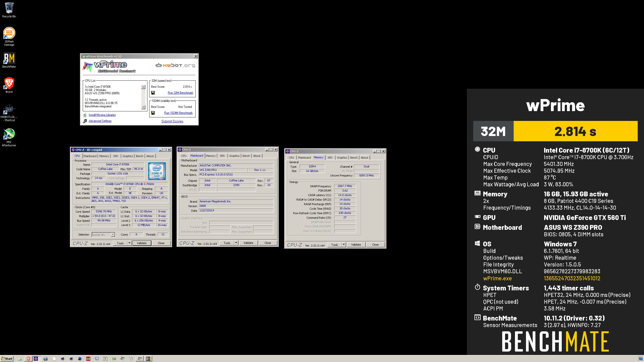Click Validate in the CPU-Z rzsg4d window
The image size is (644, 362).
pos(142,243)
